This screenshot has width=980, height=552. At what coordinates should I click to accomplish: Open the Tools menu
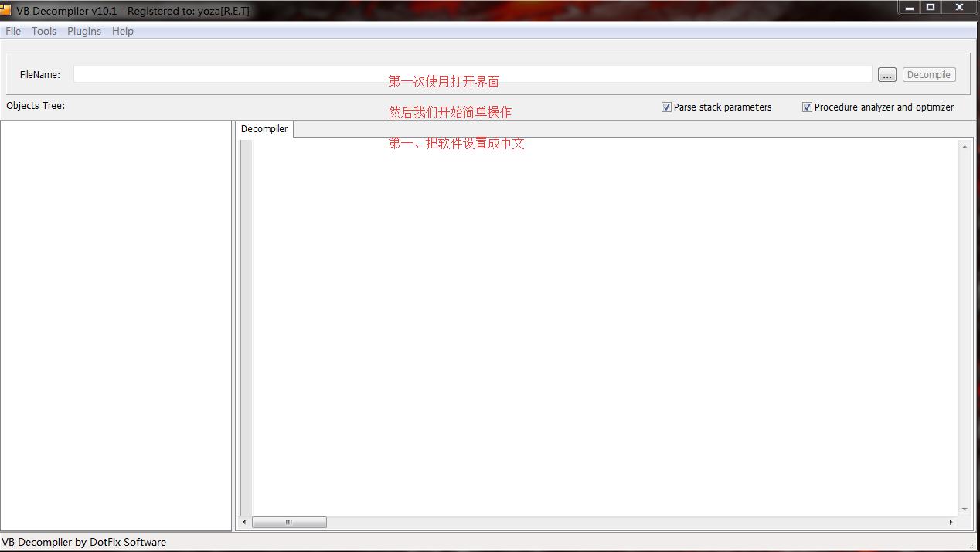point(44,31)
